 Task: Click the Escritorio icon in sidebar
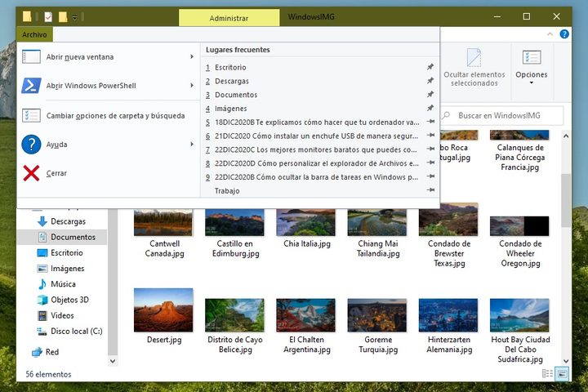42,253
